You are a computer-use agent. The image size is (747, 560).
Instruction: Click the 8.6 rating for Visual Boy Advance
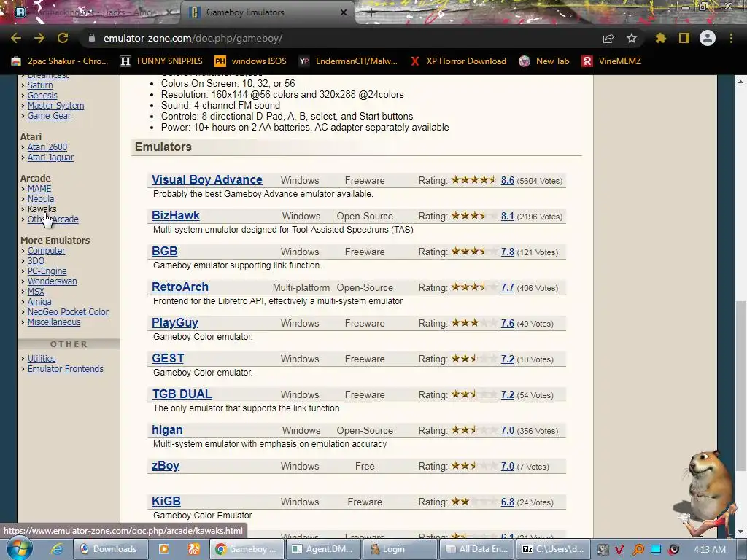[508, 181]
